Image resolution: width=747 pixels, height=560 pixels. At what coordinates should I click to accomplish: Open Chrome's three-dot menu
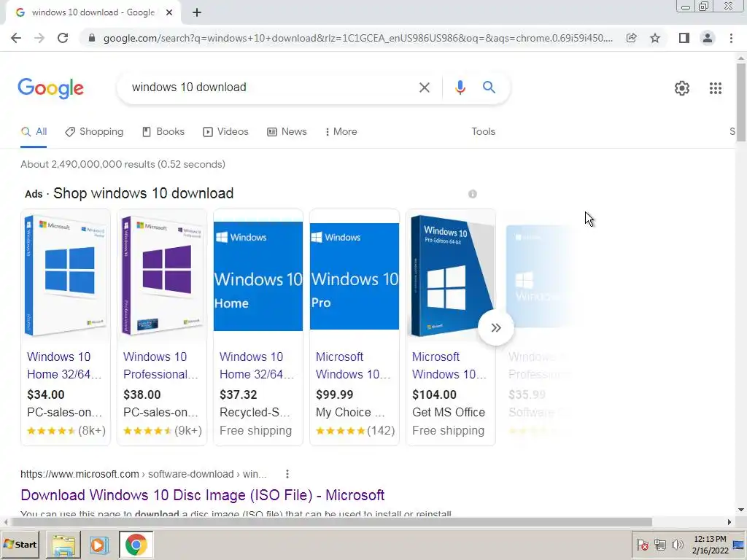(x=731, y=38)
